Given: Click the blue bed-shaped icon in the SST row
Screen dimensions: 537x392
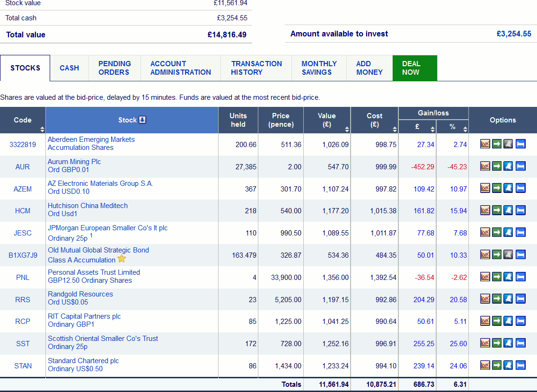Looking at the screenshot, I should point(520,343).
